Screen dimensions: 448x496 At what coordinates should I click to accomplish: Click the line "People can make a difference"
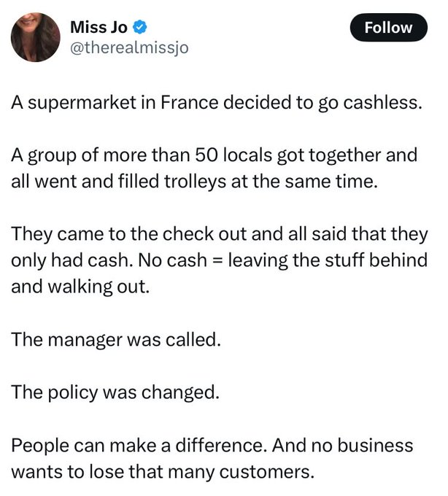212,446
